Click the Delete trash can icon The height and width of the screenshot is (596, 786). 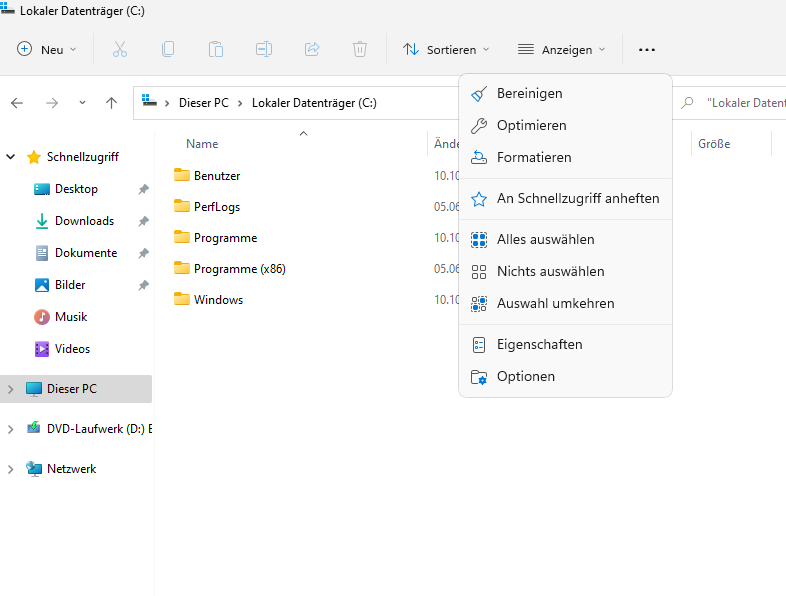(x=360, y=49)
